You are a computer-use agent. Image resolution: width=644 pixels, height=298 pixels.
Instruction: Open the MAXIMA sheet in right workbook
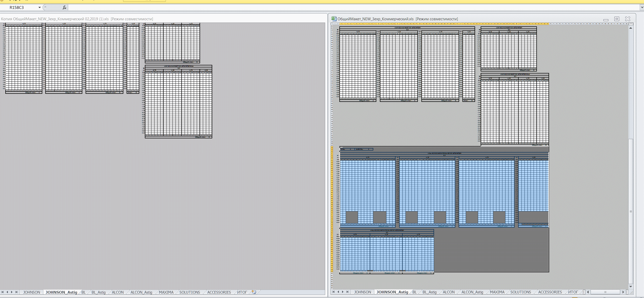tap(497, 292)
